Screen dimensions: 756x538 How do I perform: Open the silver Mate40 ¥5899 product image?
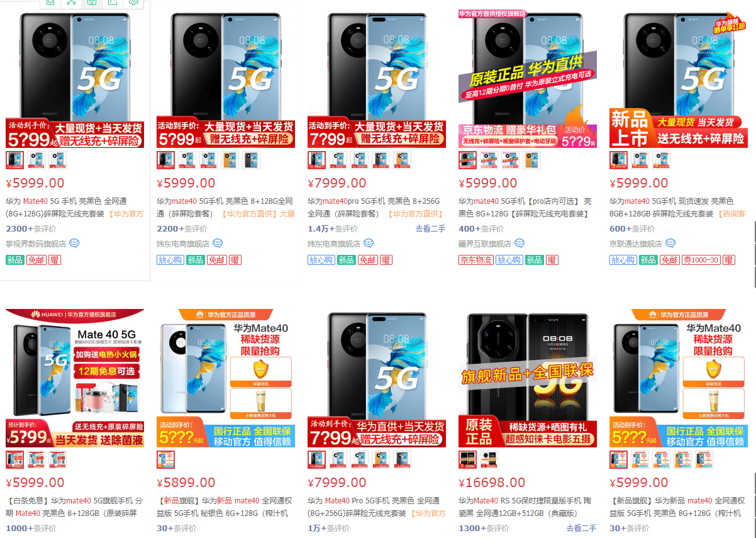click(226, 378)
